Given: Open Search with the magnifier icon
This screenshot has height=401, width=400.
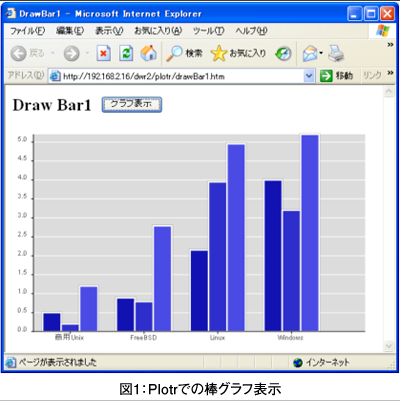Looking at the screenshot, I should [x=174, y=53].
